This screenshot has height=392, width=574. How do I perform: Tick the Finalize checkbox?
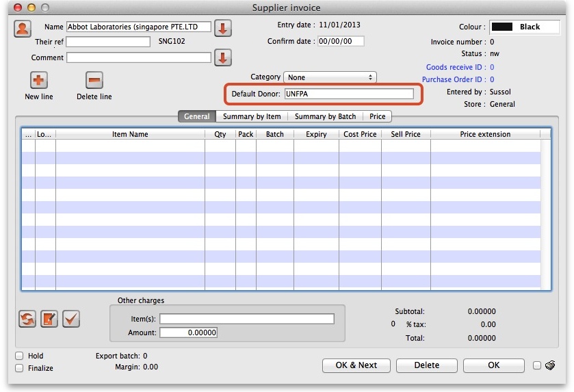19,369
